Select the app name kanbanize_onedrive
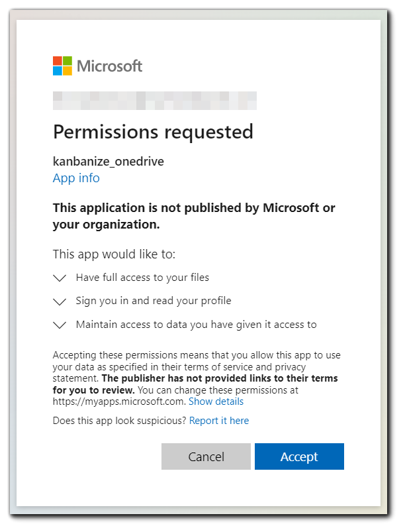The image size is (405, 532). coord(108,161)
